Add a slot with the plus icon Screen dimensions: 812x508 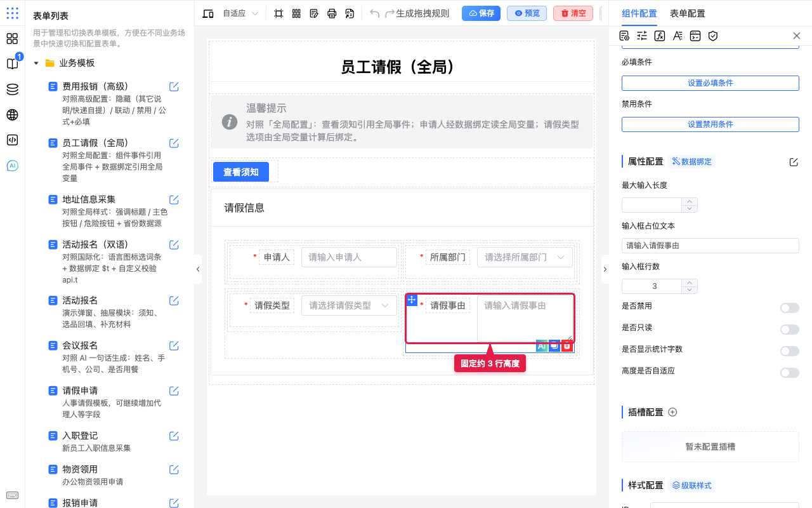673,412
